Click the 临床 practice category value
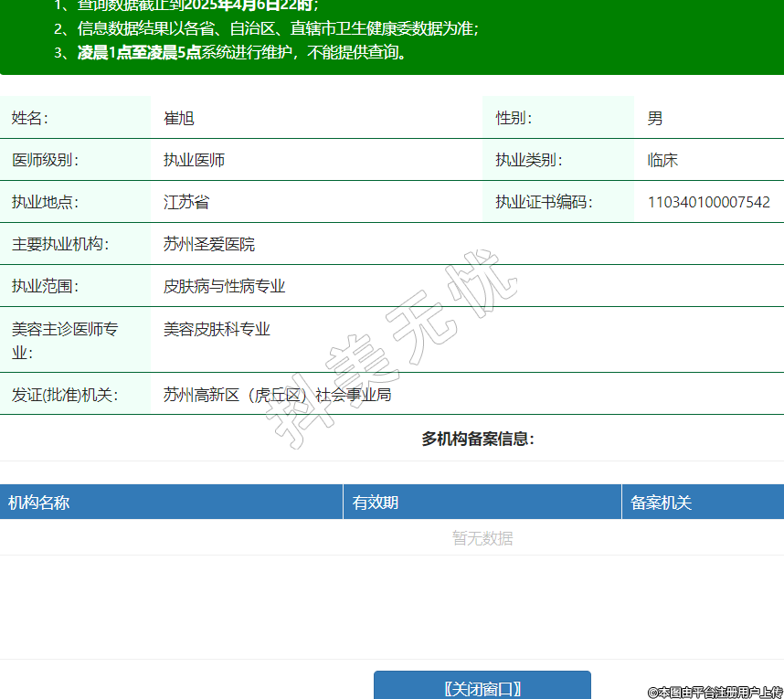784x699 pixels. click(x=662, y=160)
